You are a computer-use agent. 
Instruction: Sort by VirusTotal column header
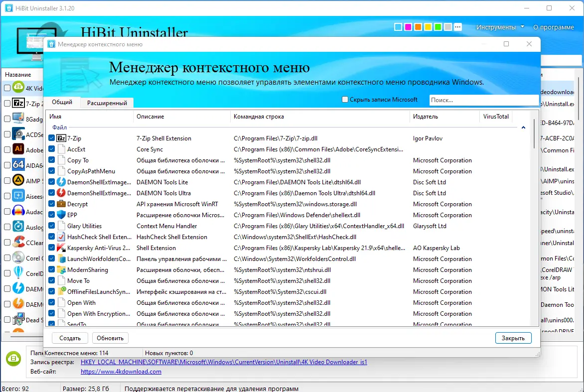[x=496, y=117]
